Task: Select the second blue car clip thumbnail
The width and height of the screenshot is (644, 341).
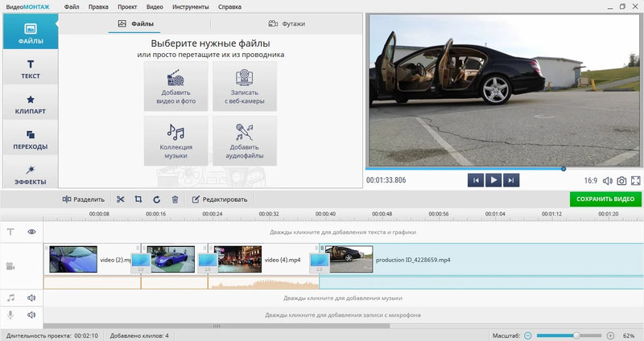Action: 171,259
